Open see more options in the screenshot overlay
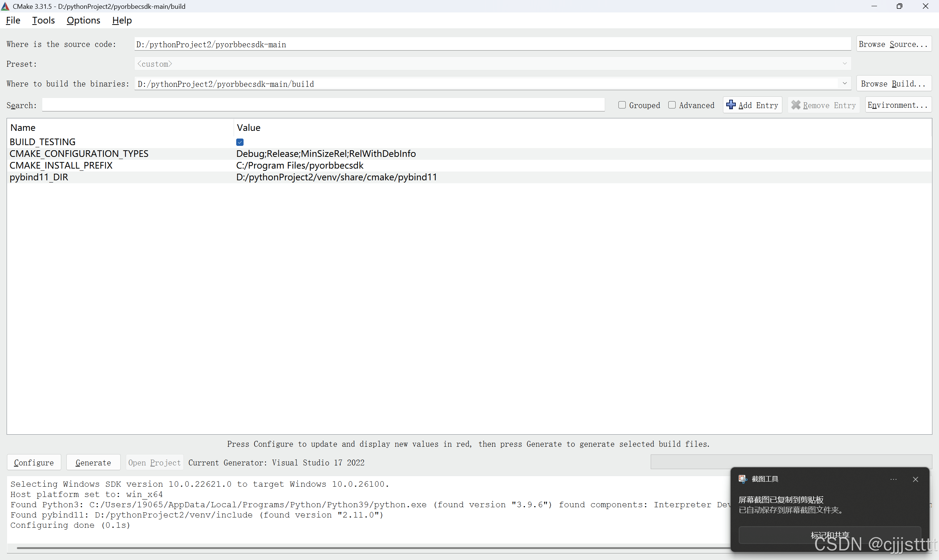The image size is (939, 560). tap(893, 479)
